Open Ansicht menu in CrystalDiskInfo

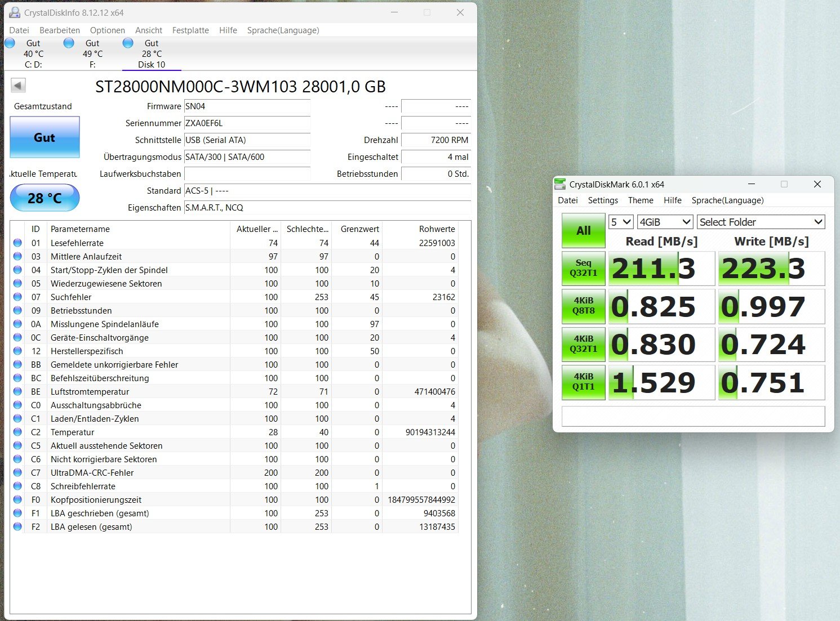pos(149,30)
